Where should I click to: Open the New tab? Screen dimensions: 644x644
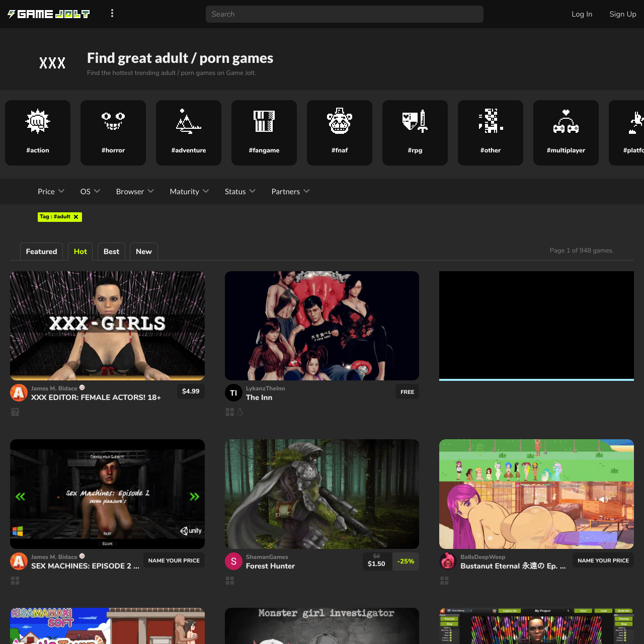click(x=144, y=252)
